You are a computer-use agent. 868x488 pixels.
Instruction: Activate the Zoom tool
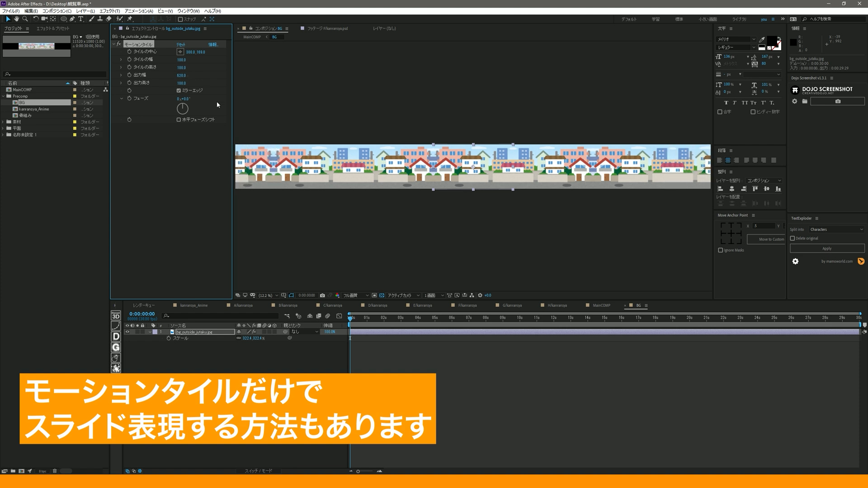[24, 19]
